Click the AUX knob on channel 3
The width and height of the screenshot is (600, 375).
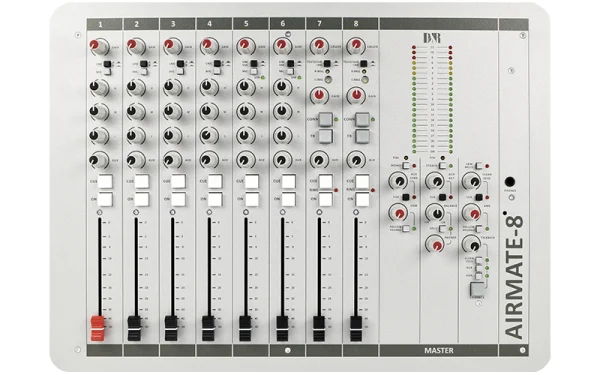(173, 160)
